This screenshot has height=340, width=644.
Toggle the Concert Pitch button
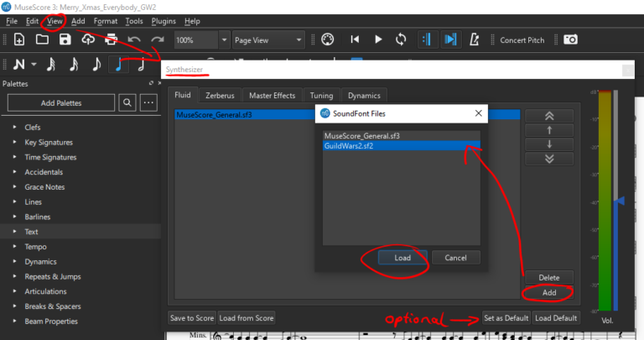click(x=522, y=40)
